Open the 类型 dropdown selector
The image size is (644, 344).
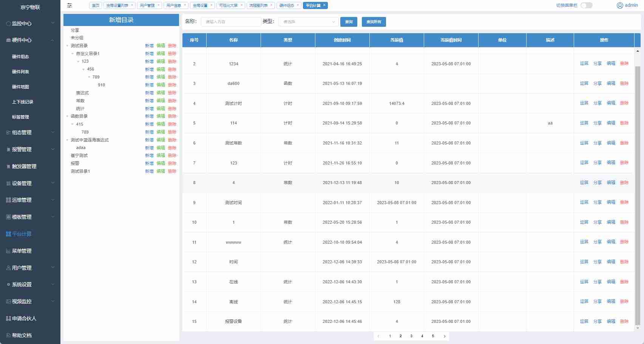308,22
